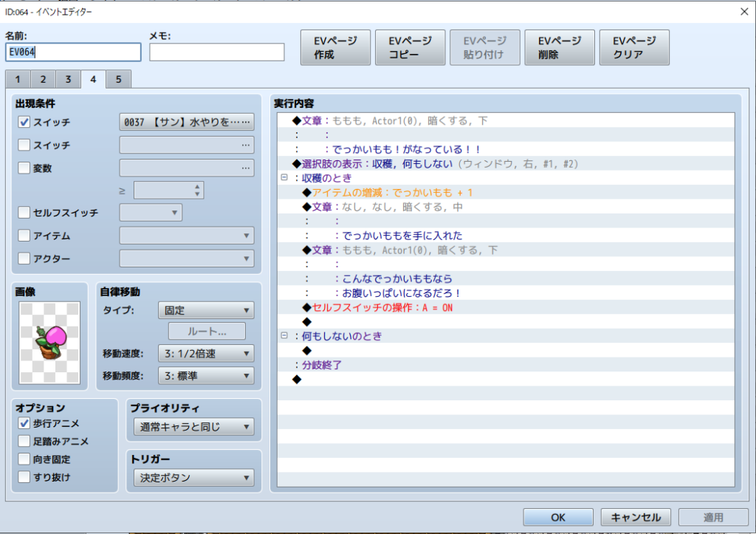The width and height of the screenshot is (756, 534).
Task: Toggle the 歩行アニメ option
Action: pos(24,423)
